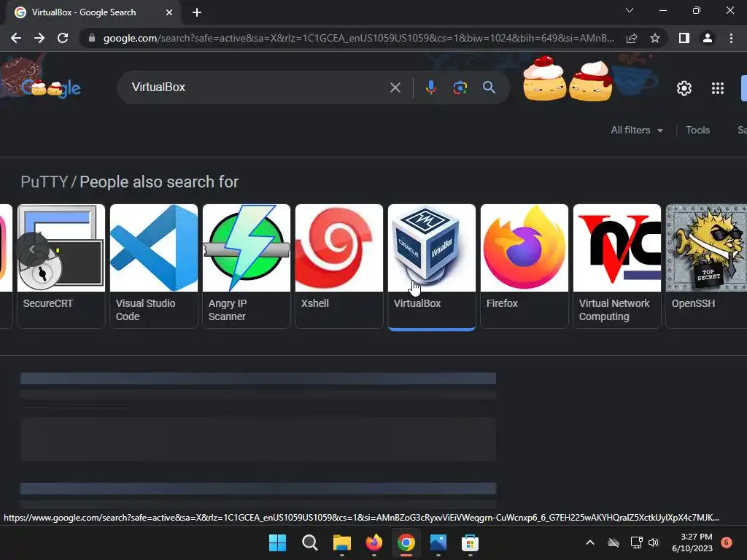Select the Virtual Network Computing card
Viewport: 747px width, 560px height.
pyautogui.click(x=617, y=265)
